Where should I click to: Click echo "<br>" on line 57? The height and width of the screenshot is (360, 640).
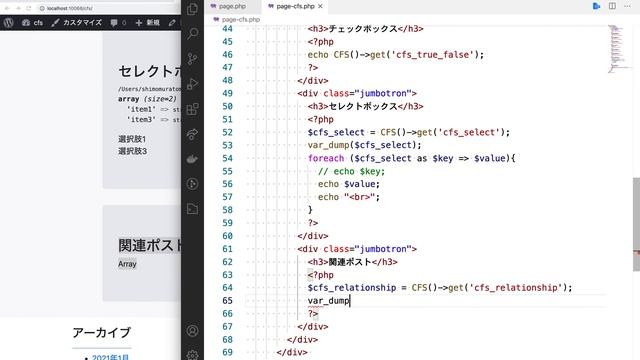coord(349,197)
